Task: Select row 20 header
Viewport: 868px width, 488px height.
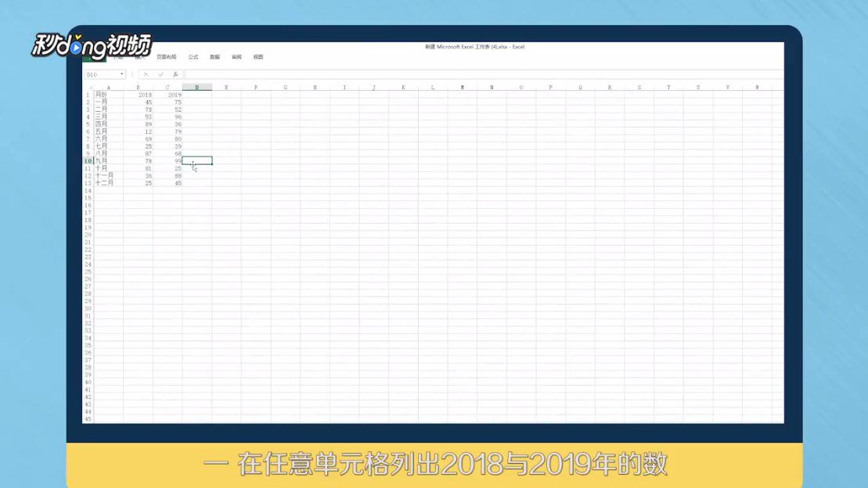Action: tap(88, 235)
